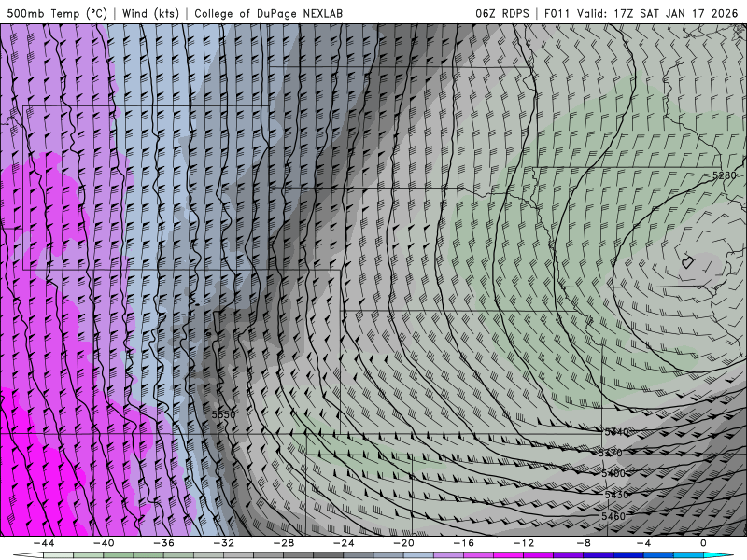Click the -36 color scale label
Screen dimensions: 747x560
coord(163,543)
